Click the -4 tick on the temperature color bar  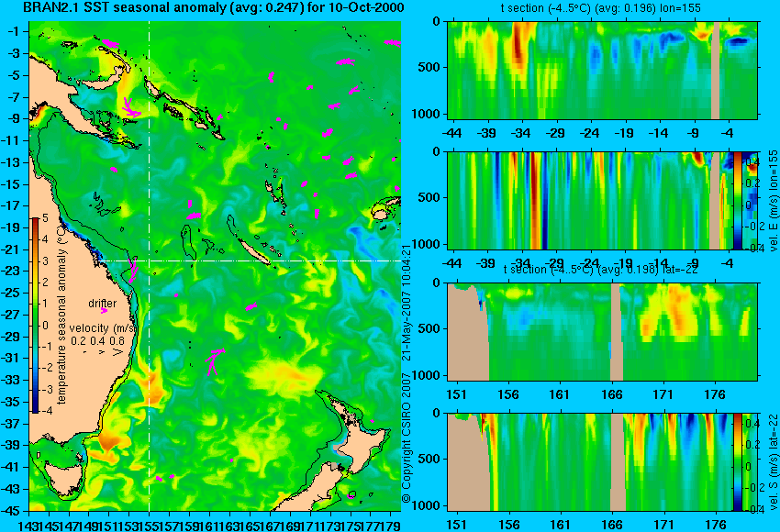[46, 411]
